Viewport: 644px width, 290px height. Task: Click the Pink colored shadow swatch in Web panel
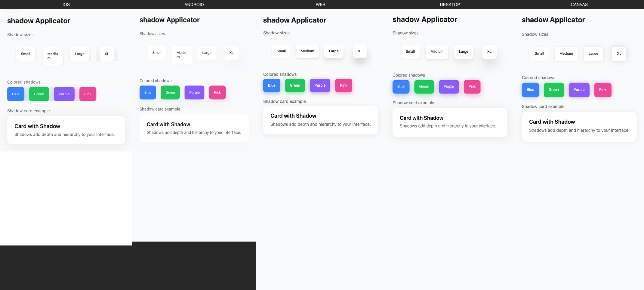(x=344, y=85)
